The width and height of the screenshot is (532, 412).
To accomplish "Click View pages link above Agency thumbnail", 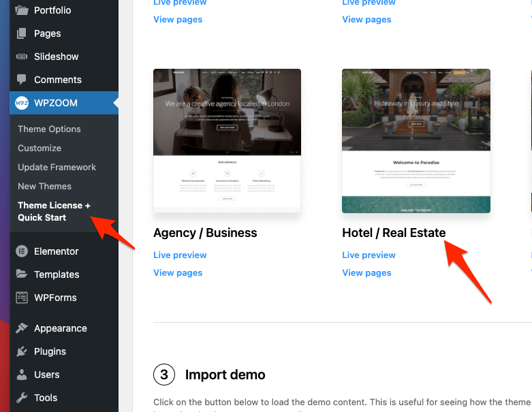I will (x=178, y=19).
